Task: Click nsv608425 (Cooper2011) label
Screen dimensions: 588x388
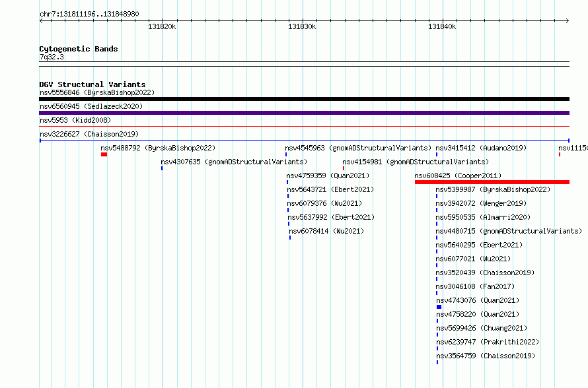Action: 458,176
